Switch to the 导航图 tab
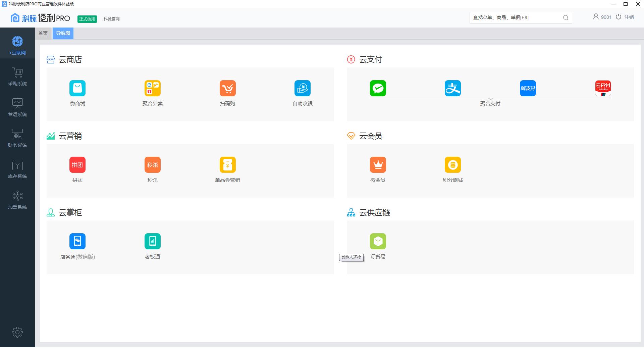This screenshot has height=349, width=644. [63, 33]
